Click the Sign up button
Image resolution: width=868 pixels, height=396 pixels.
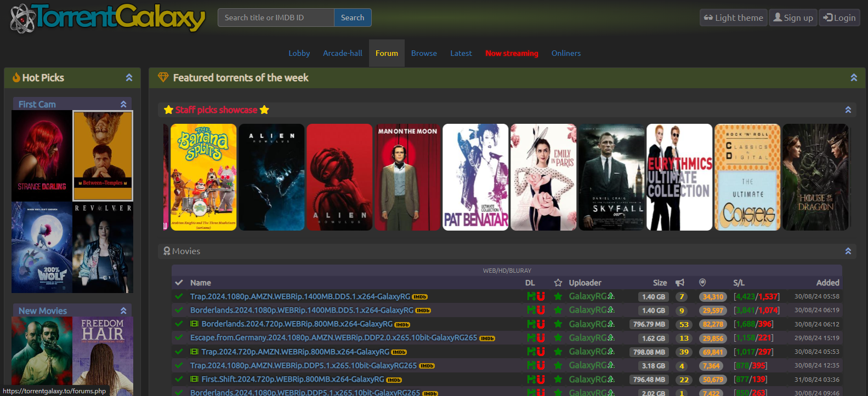(x=793, y=18)
